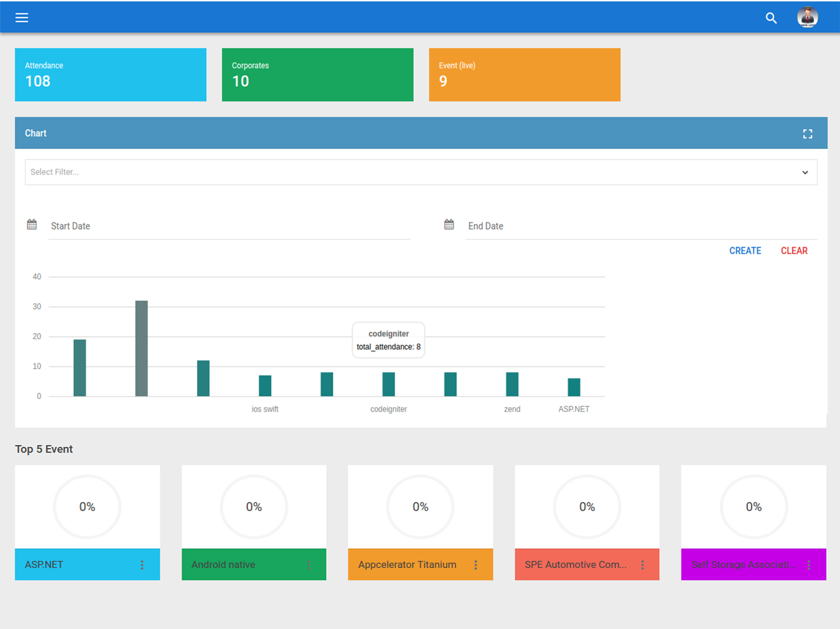
Task: Click the codeigniter bar in chart
Action: pos(388,384)
